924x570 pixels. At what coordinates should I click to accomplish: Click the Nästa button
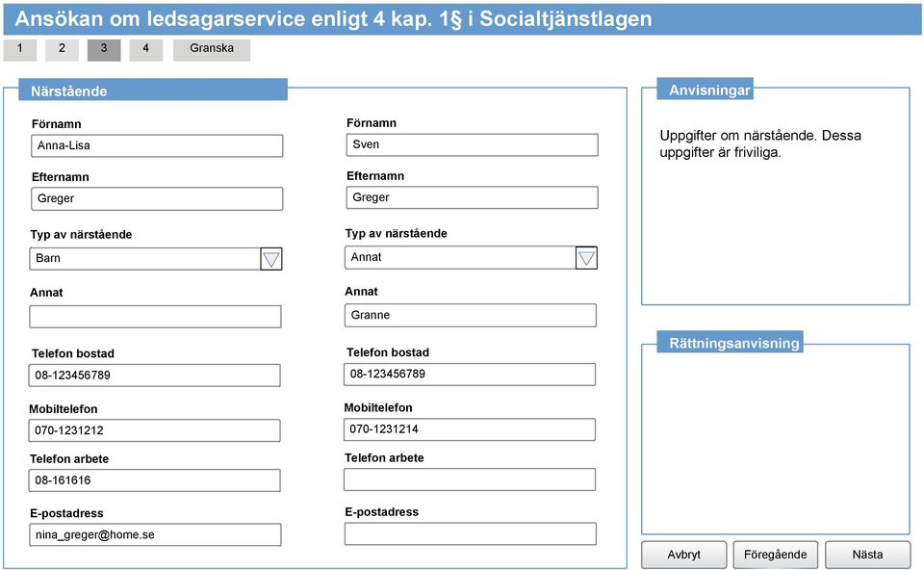point(867,555)
